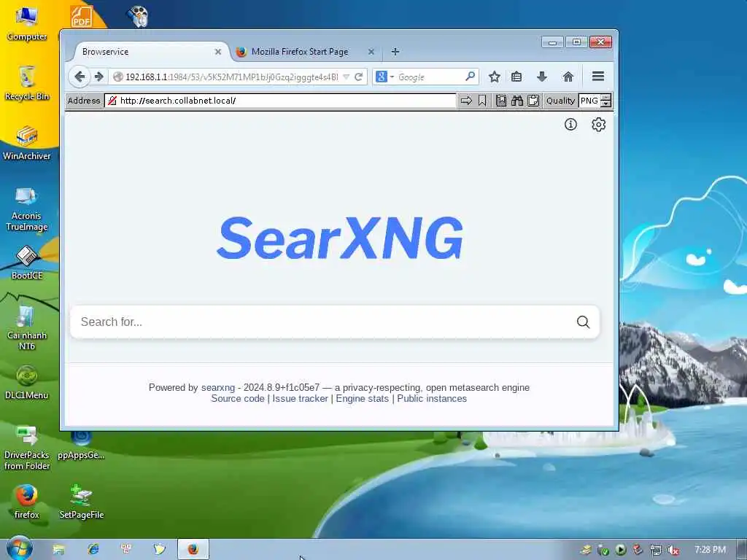Close the Browservice tab
Screen dimensions: 747x560
[217, 52]
